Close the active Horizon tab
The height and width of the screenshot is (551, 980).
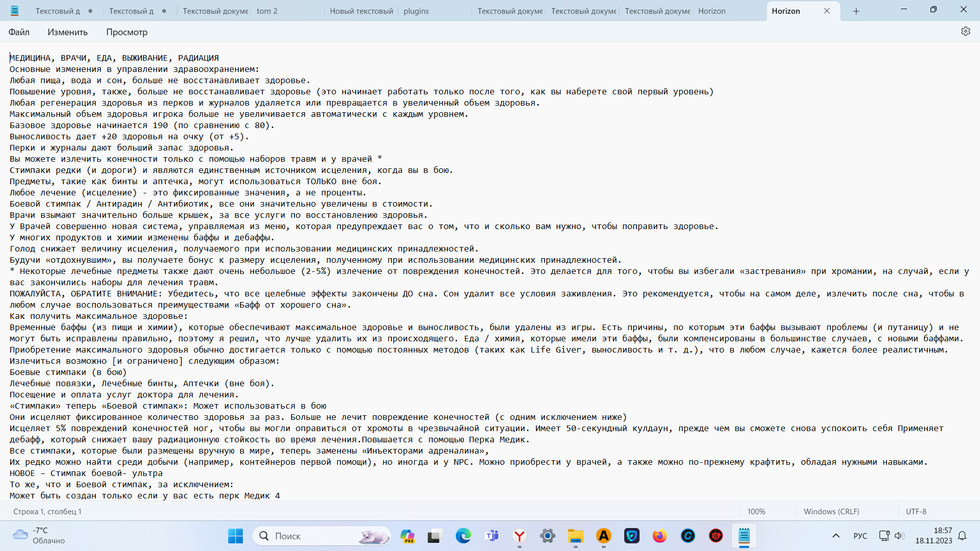827,11
